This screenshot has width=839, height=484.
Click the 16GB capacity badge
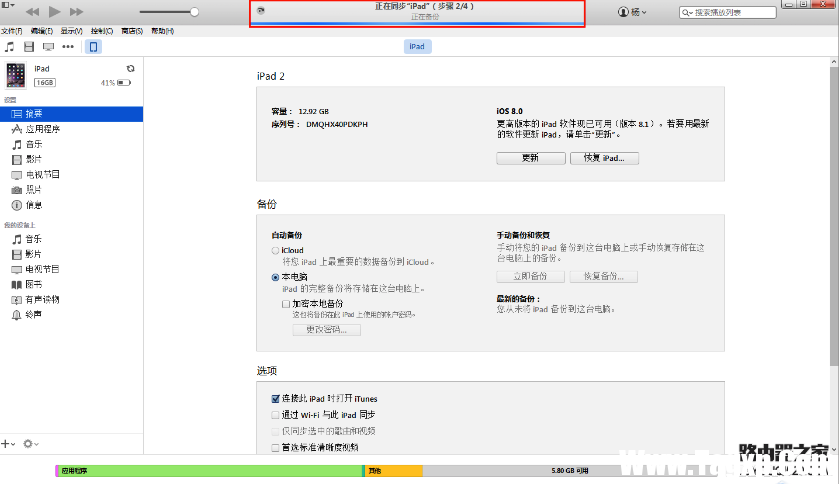tap(45, 82)
